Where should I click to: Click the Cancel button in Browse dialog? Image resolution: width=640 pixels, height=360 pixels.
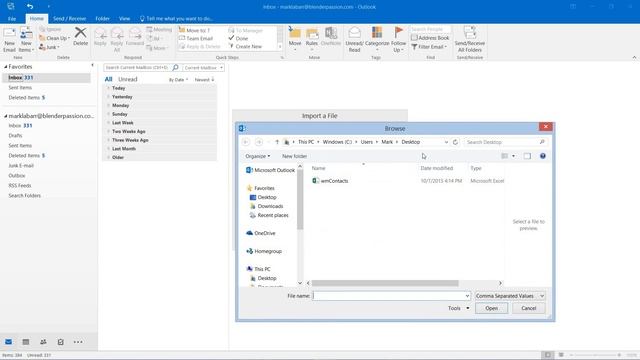point(529,308)
